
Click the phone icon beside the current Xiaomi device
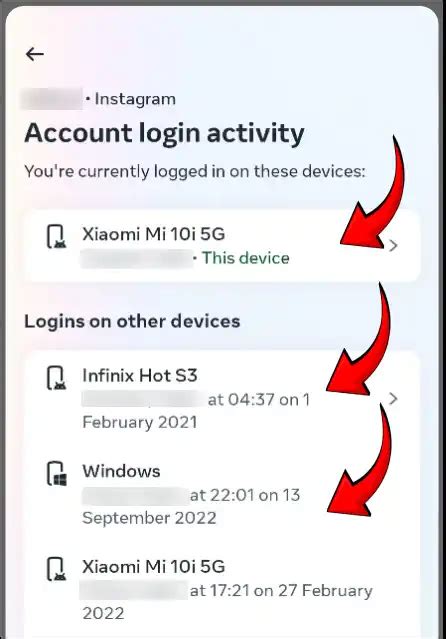pyautogui.click(x=56, y=236)
